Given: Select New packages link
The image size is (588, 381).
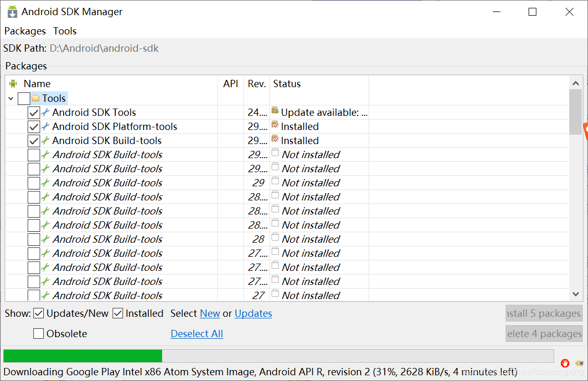Looking at the screenshot, I should (210, 313).
